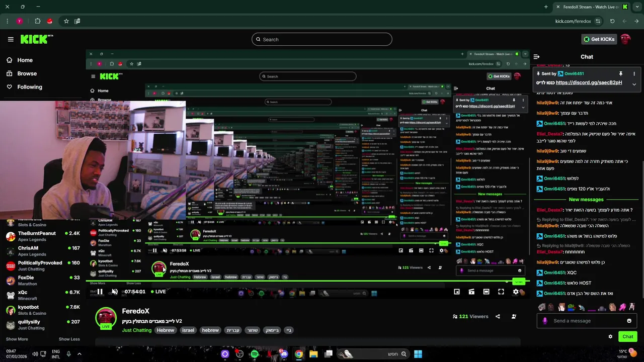Viewport: 644px width, 362px height.
Task: Click the Windows Start button
Action: 418,354
